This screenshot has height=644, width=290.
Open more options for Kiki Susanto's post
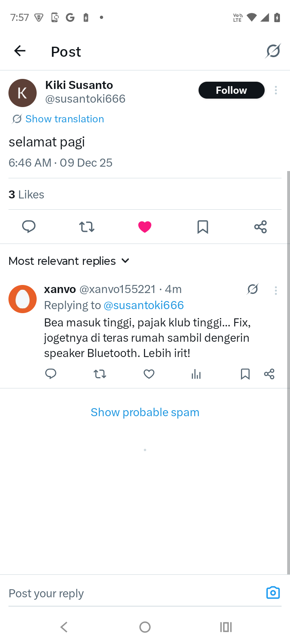click(x=276, y=90)
